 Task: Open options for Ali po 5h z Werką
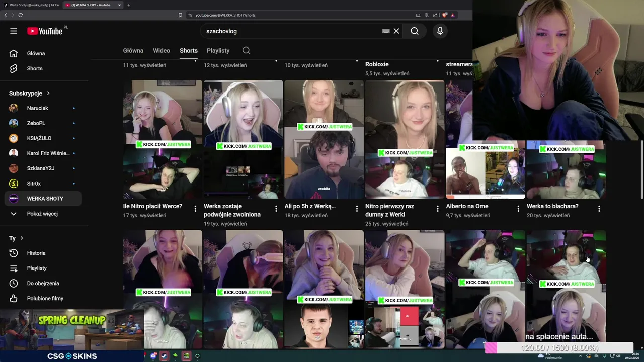[357, 209]
